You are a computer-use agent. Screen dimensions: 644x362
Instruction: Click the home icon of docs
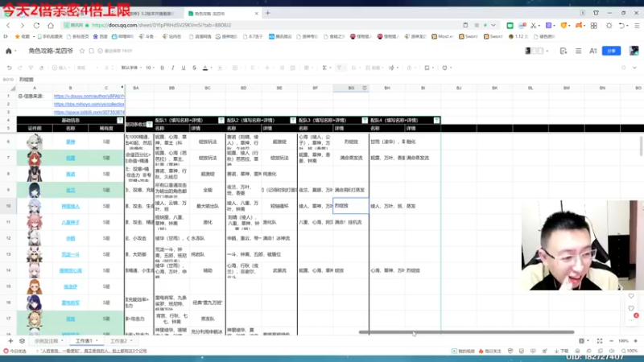point(9,51)
